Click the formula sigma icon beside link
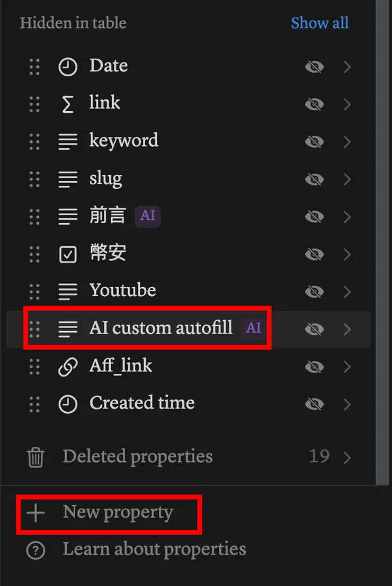 [68, 104]
